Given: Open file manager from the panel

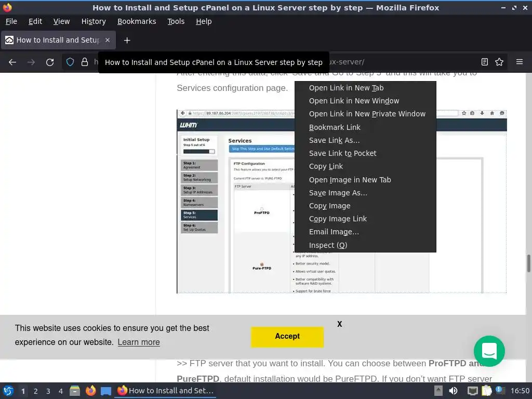Looking at the screenshot, I should pyautogui.click(x=75, y=391).
